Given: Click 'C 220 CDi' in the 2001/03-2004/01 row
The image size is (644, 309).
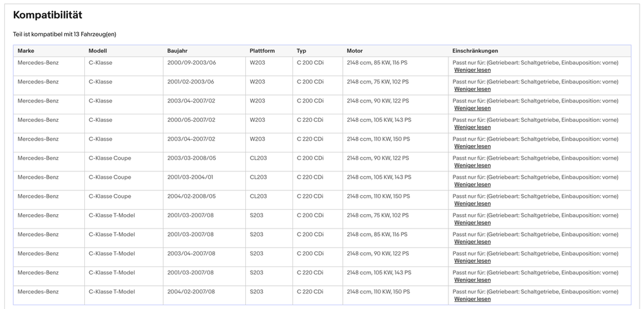Looking at the screenshot, I should click(310, 177).
